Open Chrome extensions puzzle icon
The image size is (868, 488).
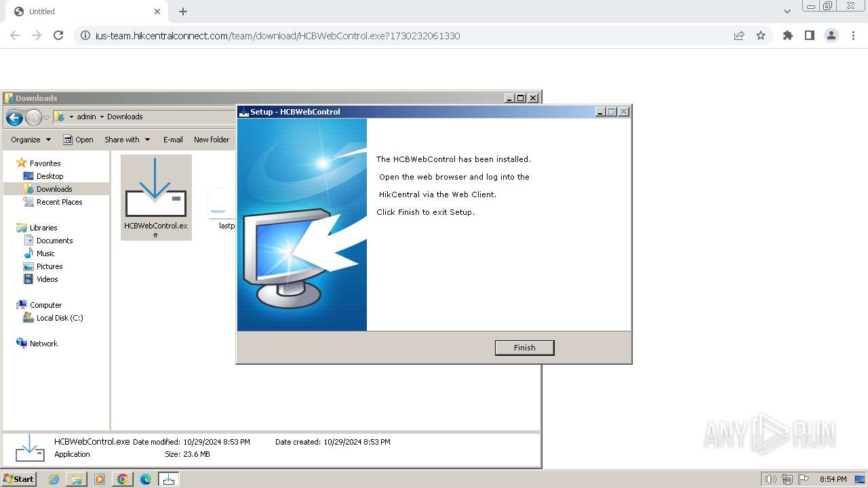click(x=787, y=35)
